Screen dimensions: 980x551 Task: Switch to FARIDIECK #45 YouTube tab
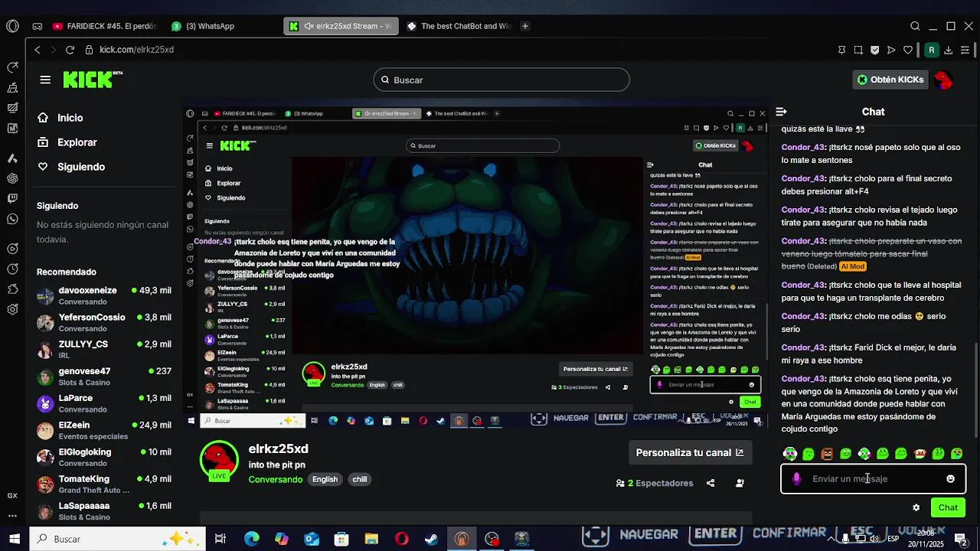tap(104, 26)
